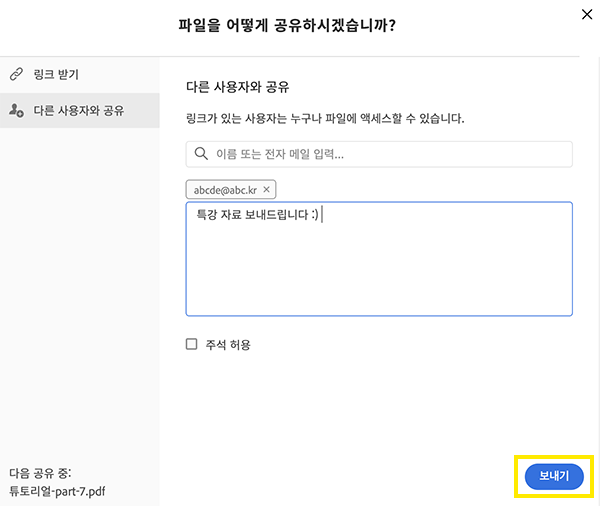Click the chain link icon in the sidebar
Viewport: 600px width, 506px height.
[x=16, y=75]
